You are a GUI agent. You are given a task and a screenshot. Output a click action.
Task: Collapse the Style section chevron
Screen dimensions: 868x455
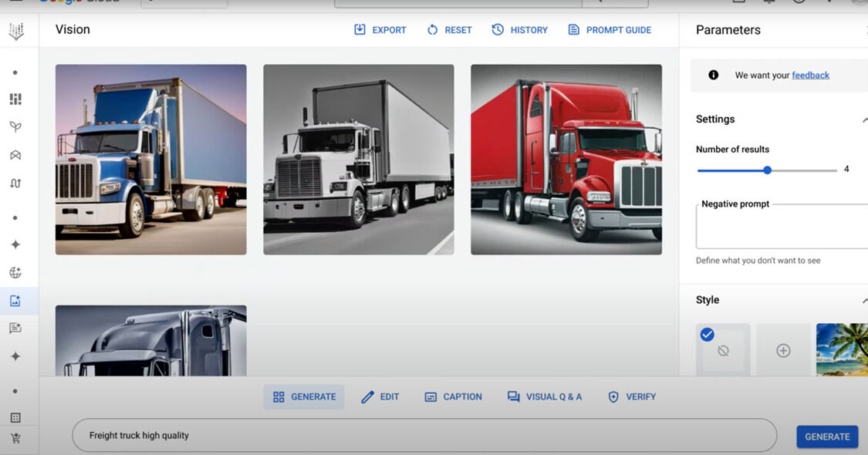click(x=864, y=301)
